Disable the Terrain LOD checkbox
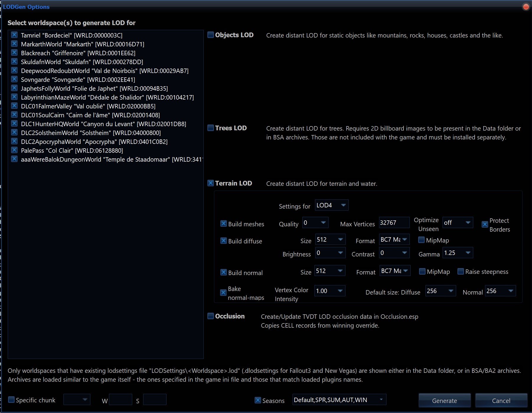This screenshot has width=532, height=413. [210, 183]
